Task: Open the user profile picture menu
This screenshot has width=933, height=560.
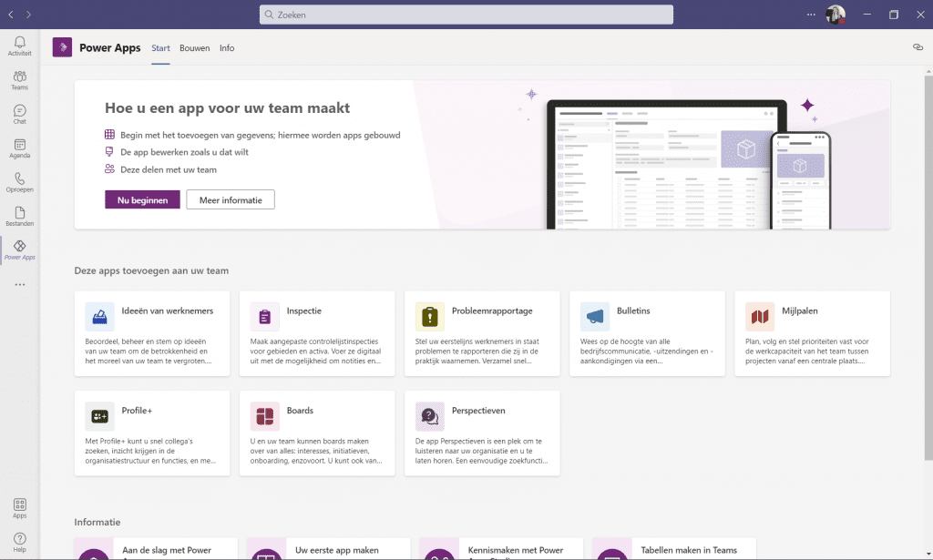Action: 835,15
